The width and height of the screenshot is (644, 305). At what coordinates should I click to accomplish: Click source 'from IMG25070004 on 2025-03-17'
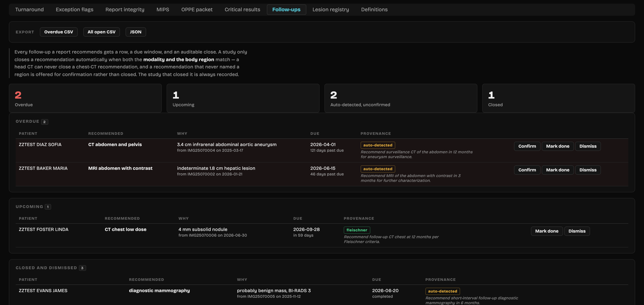click(210, 150)
